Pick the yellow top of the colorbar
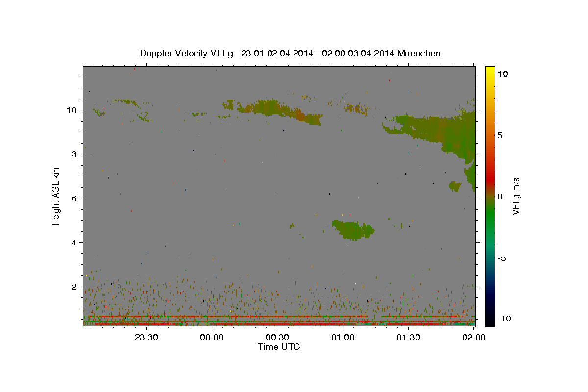 490,71
